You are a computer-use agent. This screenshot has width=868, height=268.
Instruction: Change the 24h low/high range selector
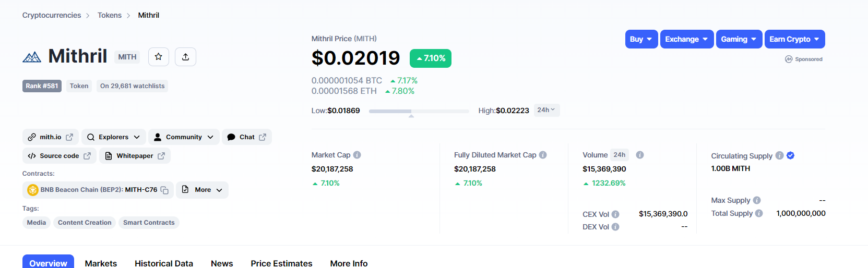[x=546, y=110]
